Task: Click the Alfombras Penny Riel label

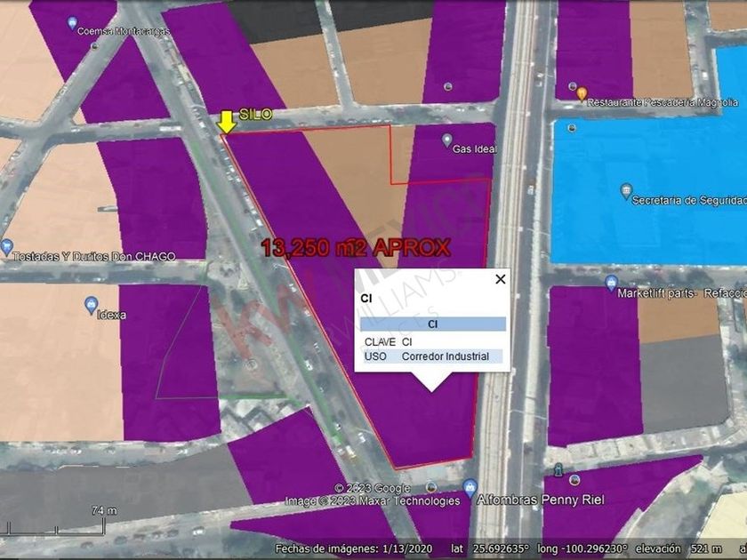Action: pyautogui.click(x=541, y=500)
